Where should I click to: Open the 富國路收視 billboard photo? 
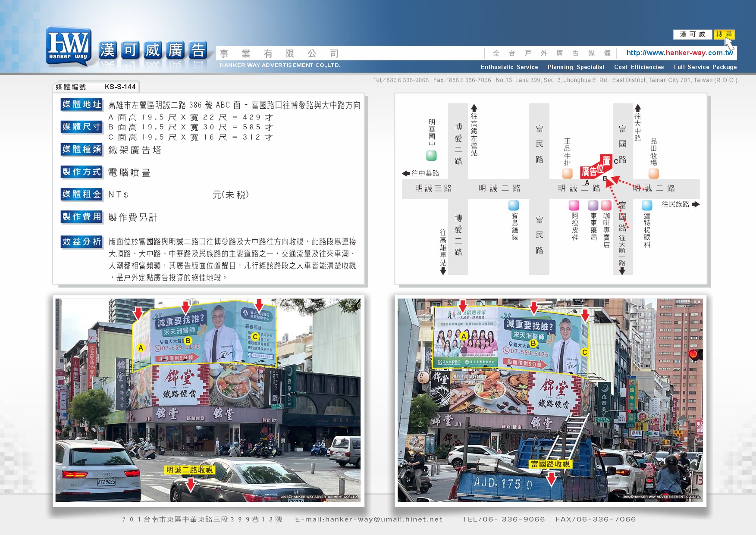click(550, 400)
